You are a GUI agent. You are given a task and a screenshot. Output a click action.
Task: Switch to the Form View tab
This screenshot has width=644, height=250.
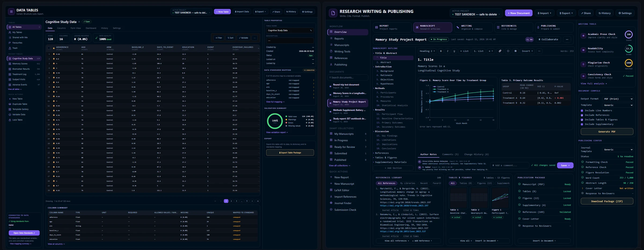coord(76,28)
